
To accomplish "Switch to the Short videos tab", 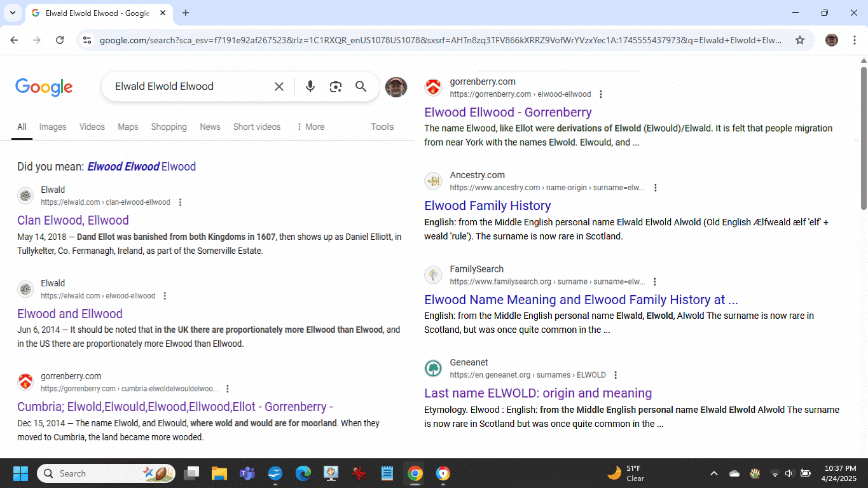I will click(x=257, y=127).
